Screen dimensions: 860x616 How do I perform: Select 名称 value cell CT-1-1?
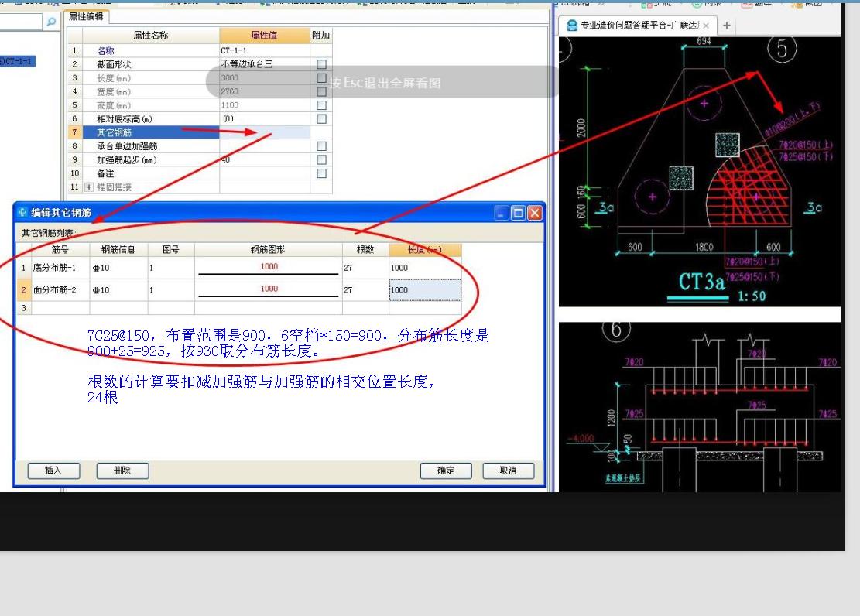point(265,50)
